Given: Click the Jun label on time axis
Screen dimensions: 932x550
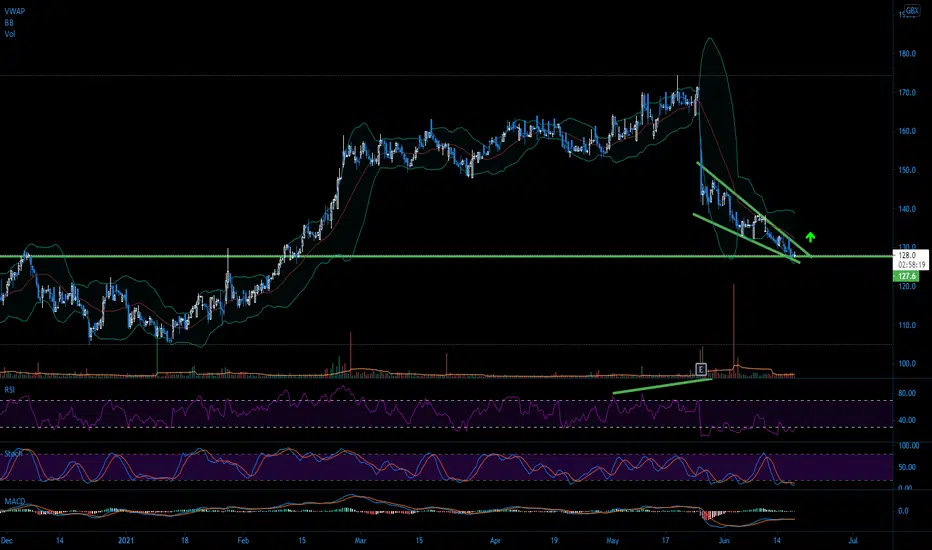Looking at the screenshot, I should click(x=723, y=540).
